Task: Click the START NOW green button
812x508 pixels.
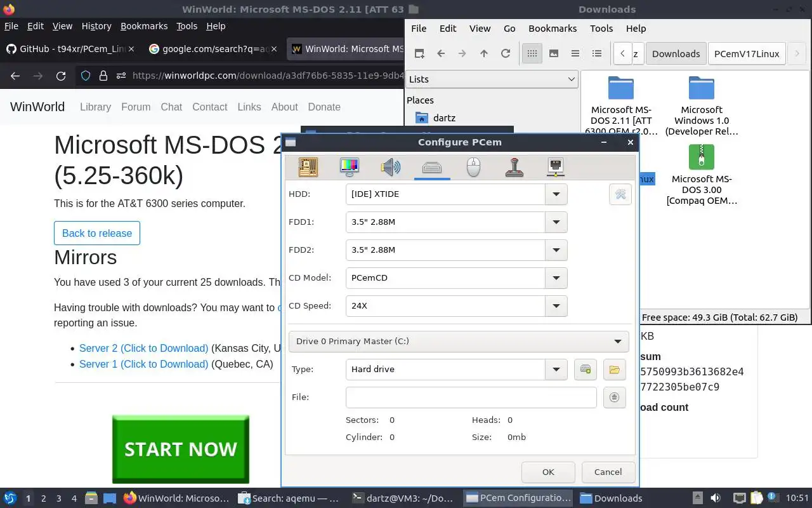Action: [181, 449]
